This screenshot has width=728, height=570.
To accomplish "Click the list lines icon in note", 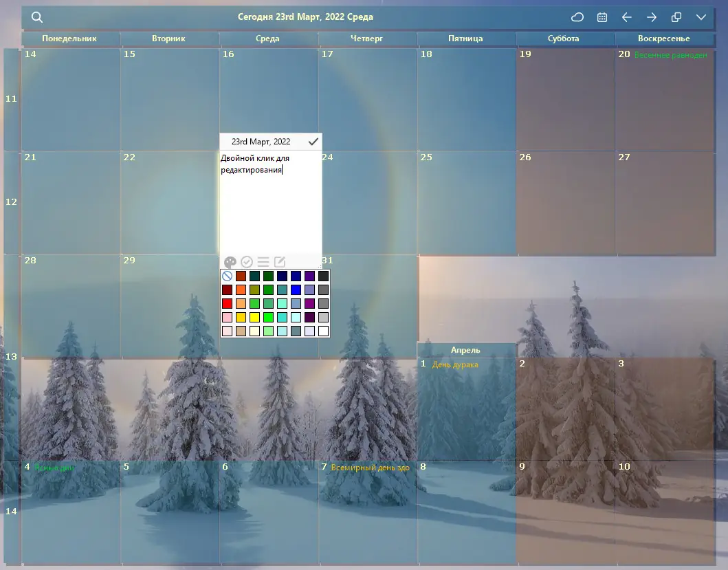I will tap(263, 262).
